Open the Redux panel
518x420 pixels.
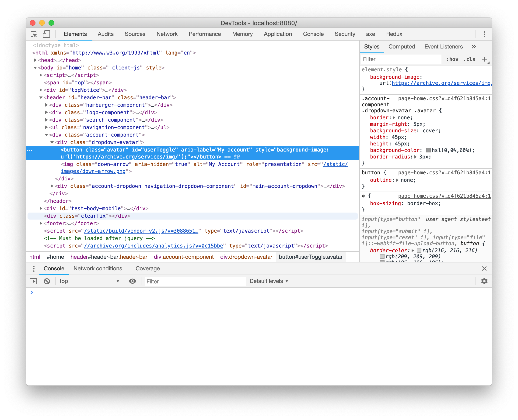(394, 34)
